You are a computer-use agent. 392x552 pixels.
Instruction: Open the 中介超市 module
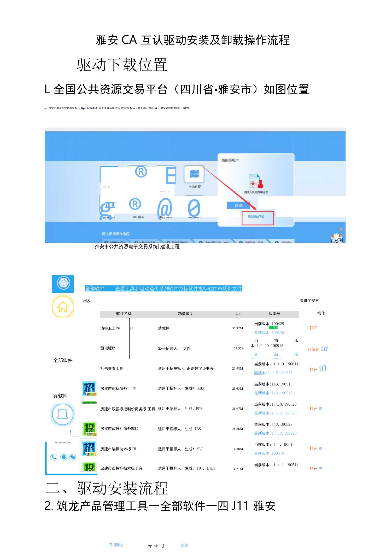coord(137,217)
